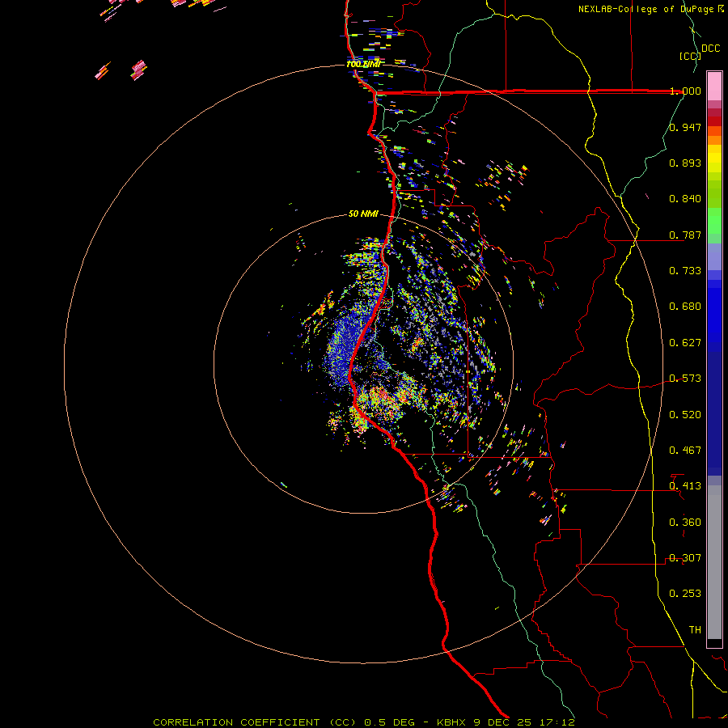Click the small icon after DuPage text
The width and height of the screenshot is (728, 728).
(720, 9)
